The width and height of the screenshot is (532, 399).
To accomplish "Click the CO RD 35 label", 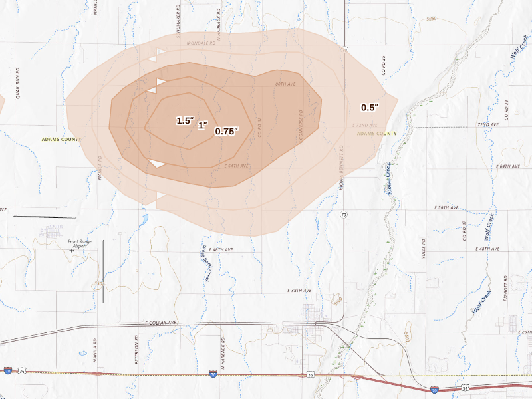I will pos(384,65).
